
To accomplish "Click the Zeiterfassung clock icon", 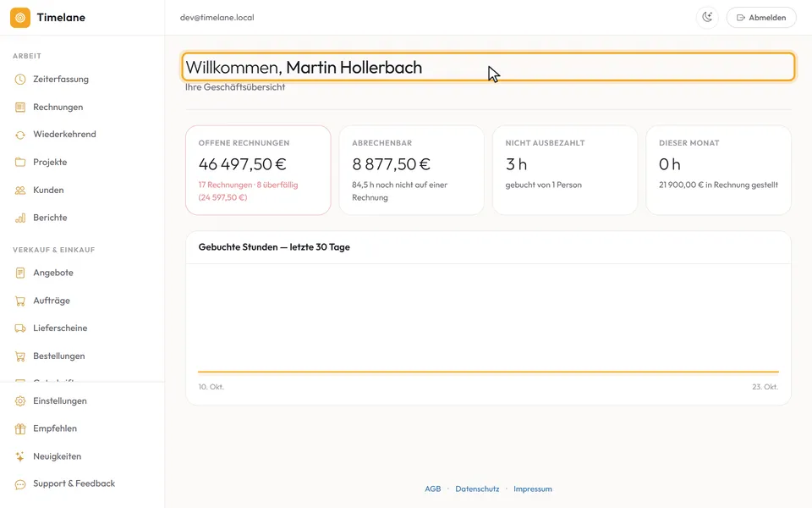I will click(20, 80).
